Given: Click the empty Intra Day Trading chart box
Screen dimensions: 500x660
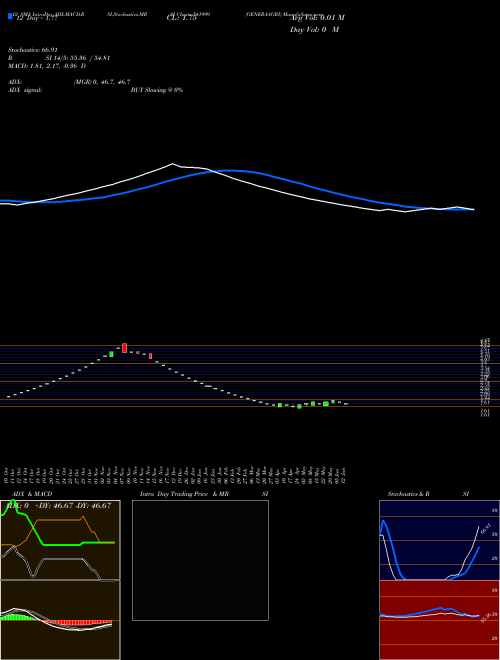Looking at the screenshot, I should tap(200, 560).
